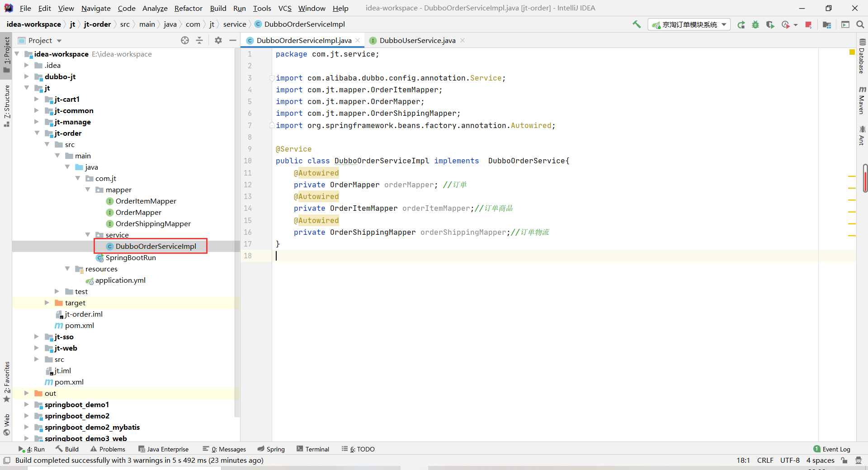Open the Refactor menu
Image resolution: width=868 pixels, height=470 pixels.
[188, 8]
